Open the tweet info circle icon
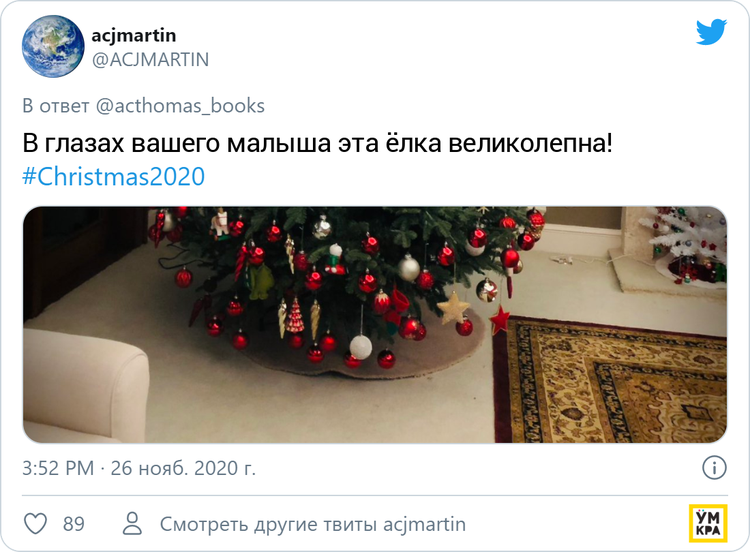The width and height of the screenshot is (750, 552). (x=714, y=467)
